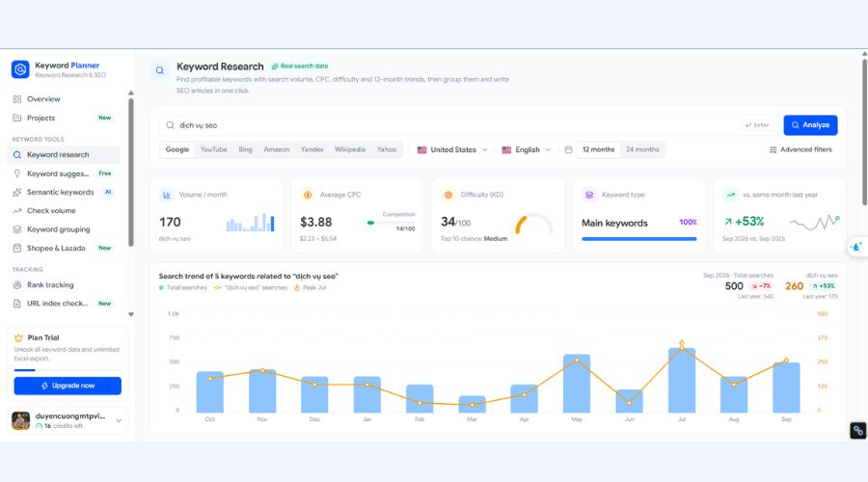Screen dimensions: 868x482
Task: Click the Projects folder icon
Action: (x=17, y=118)
